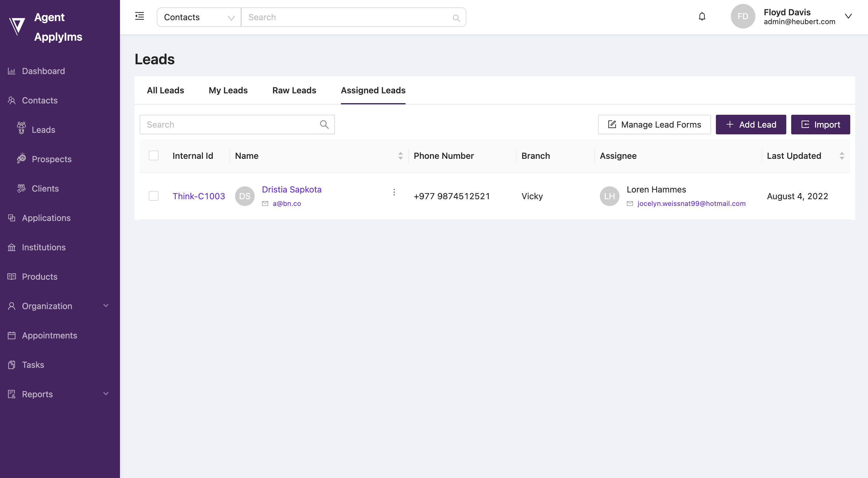
Task: Click the Dashboard chart icon in the sidebar
Action: 11,71
